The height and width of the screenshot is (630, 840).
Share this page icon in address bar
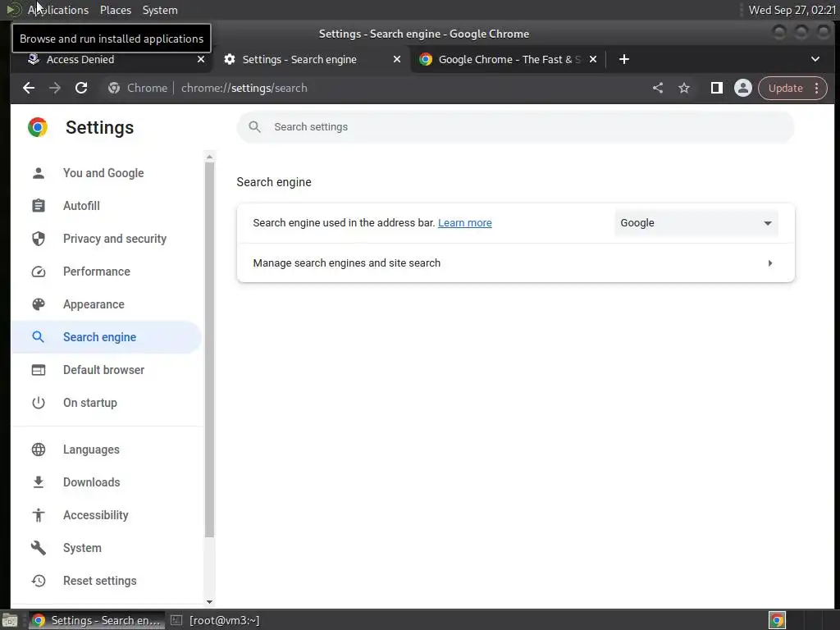(x=658, y=89)
